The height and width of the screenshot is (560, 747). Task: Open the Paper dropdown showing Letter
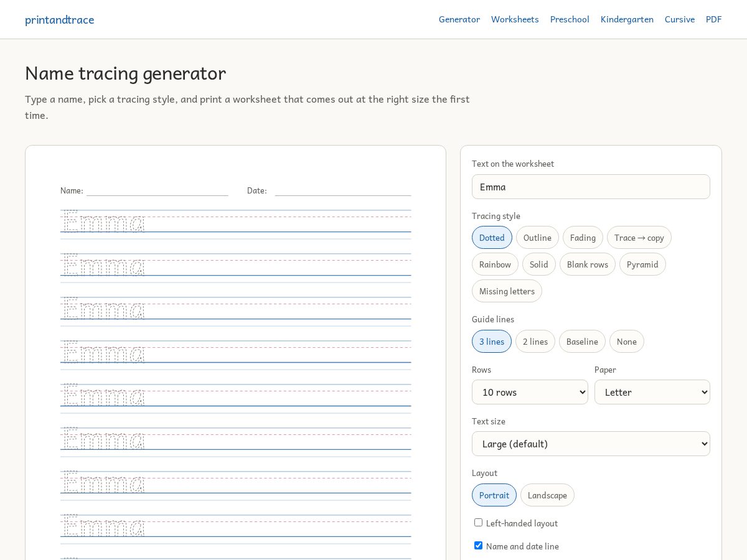click(x=652, y=392)
